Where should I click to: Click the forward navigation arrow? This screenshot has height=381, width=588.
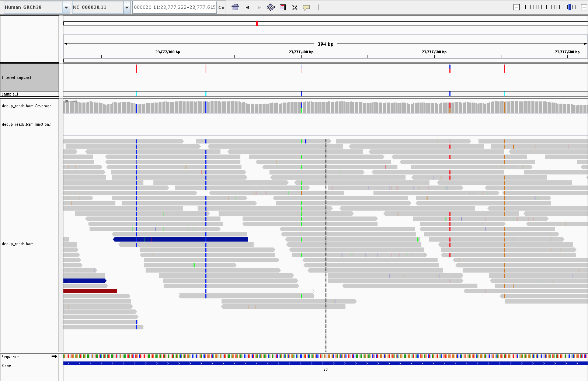point(259,7)
